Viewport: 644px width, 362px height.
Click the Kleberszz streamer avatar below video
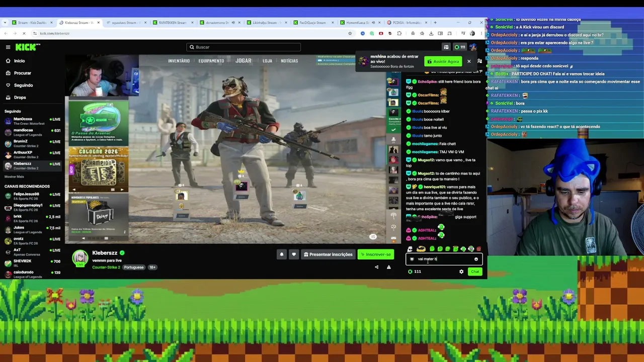79,258
